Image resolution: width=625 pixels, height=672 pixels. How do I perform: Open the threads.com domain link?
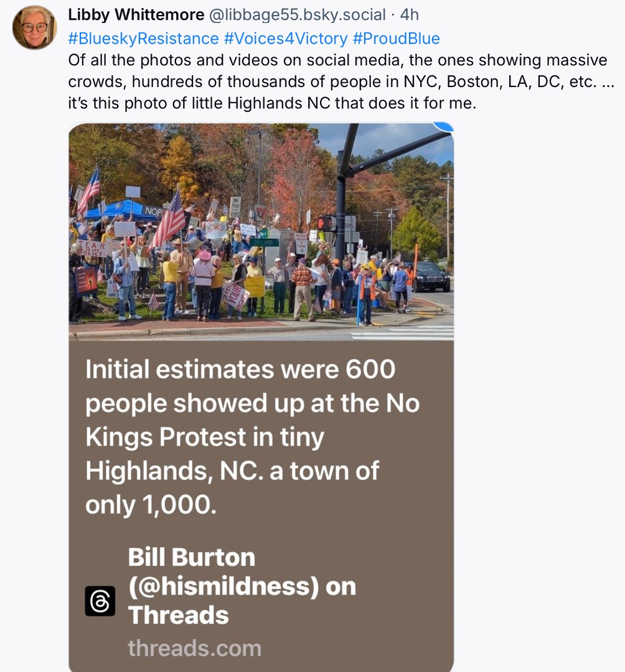(x=194, y=648)
